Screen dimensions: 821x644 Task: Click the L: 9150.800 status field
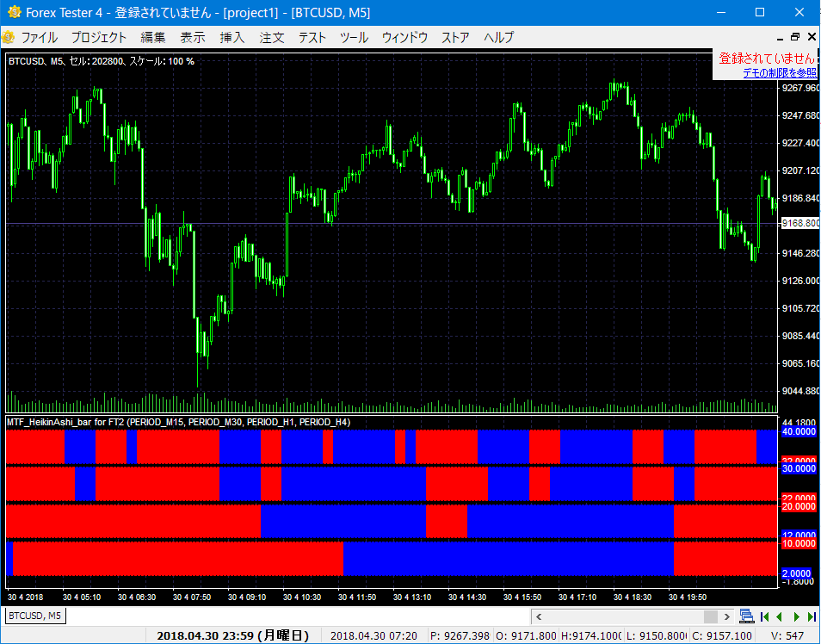coord(657,636)
